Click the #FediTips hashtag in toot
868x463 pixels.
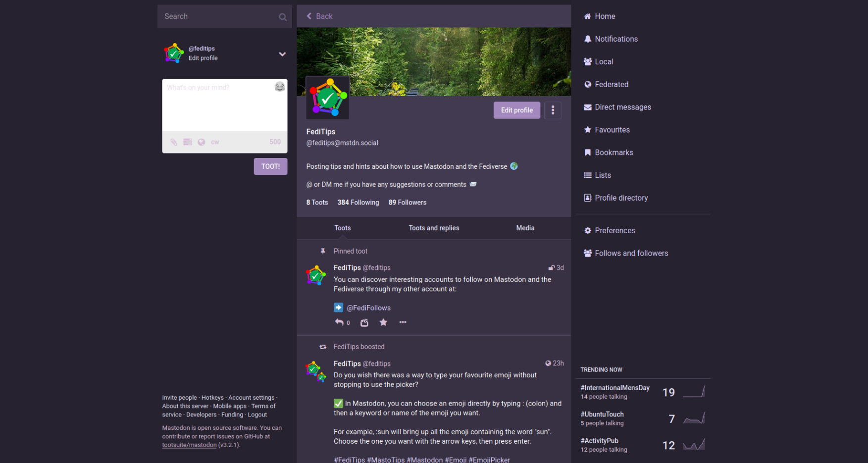350,460
